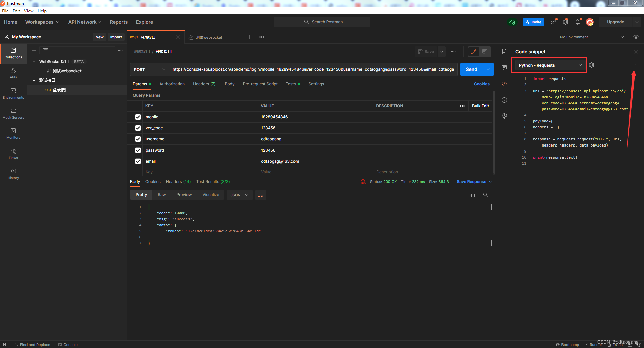Copy the code snippet to clipboard
Screen dimensions: 644x348
click(636, 65)
